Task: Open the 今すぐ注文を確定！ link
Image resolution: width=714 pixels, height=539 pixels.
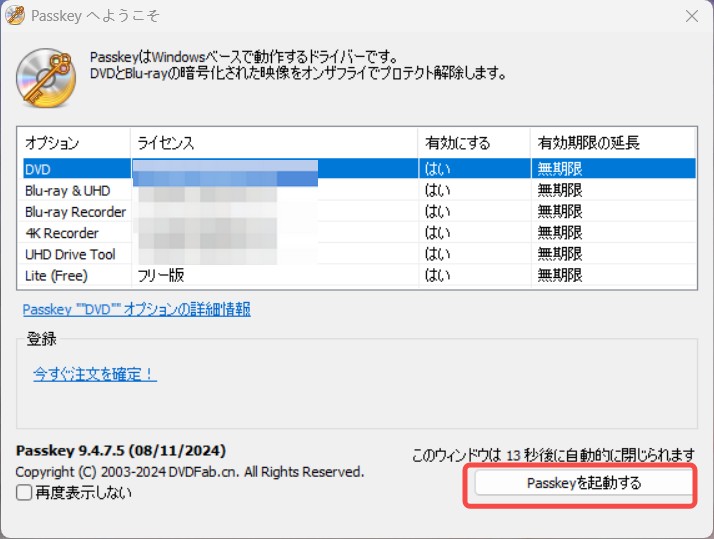Action: click(95, 374)
